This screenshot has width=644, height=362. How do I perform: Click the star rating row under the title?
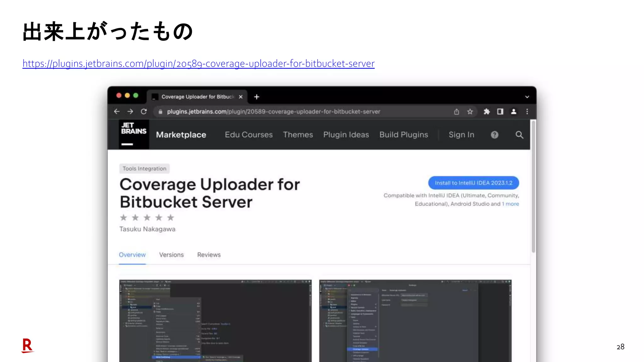[147, 217]
